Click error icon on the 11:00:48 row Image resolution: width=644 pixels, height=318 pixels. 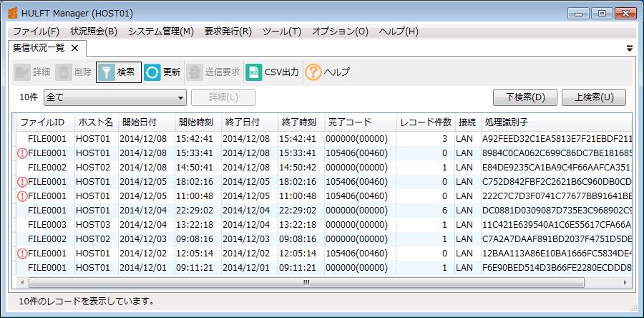click(22, 196)
